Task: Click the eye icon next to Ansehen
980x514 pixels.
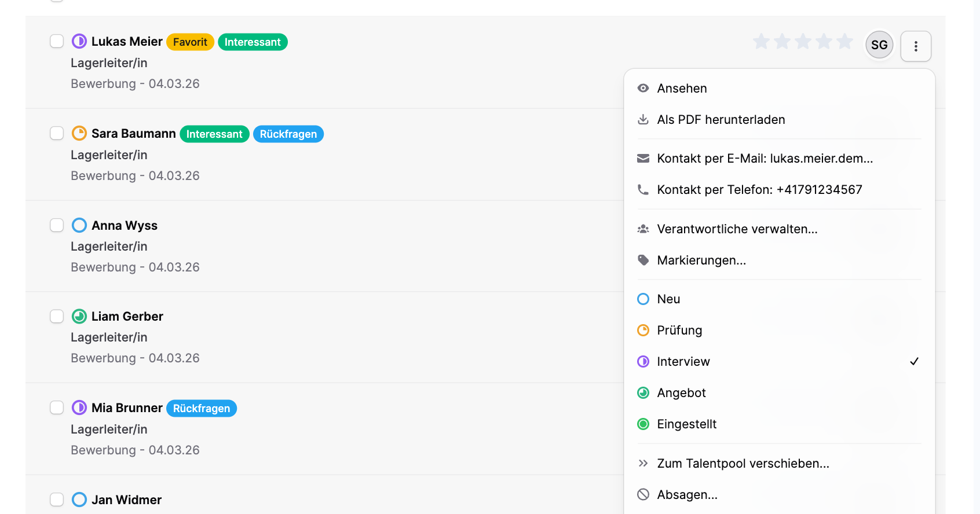Action: (643, 89)
